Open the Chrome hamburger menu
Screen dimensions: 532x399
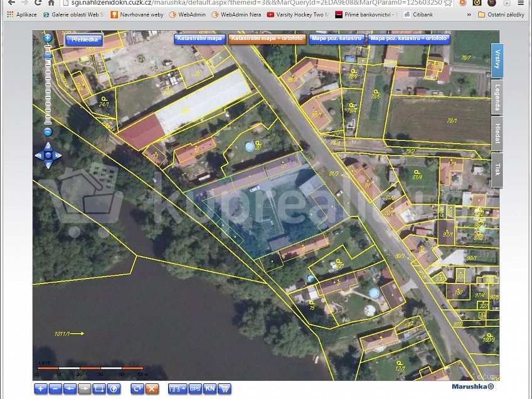click(521, 3)
